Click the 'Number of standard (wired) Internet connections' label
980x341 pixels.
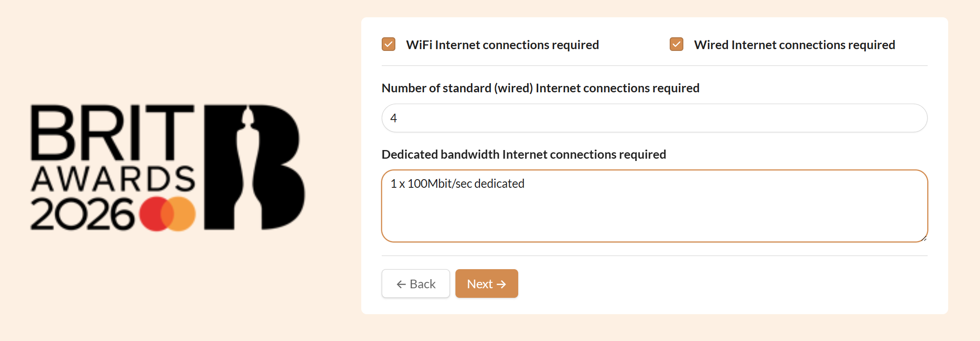pos(540,88)
